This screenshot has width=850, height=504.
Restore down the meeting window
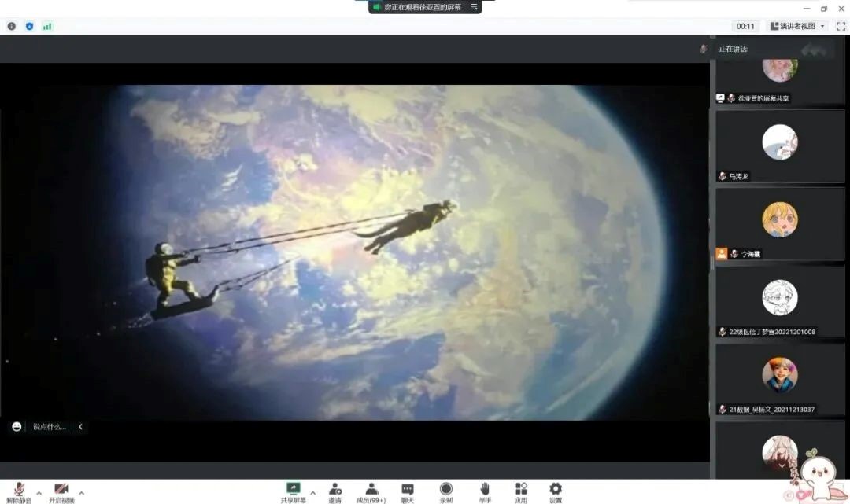(824, 8)
